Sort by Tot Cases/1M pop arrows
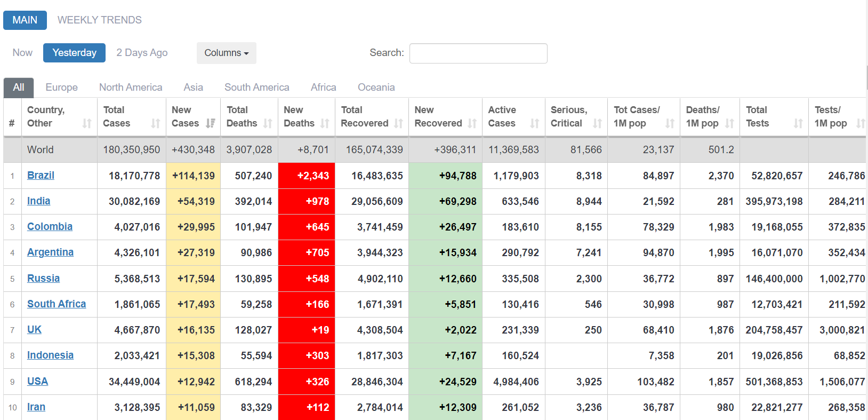 click(x=670, y=123)
